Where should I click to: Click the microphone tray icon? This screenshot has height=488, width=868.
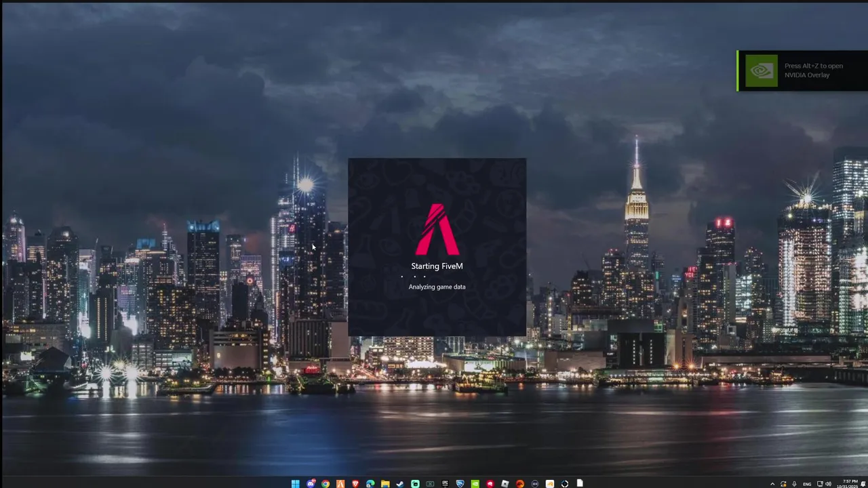click(794, 484)
